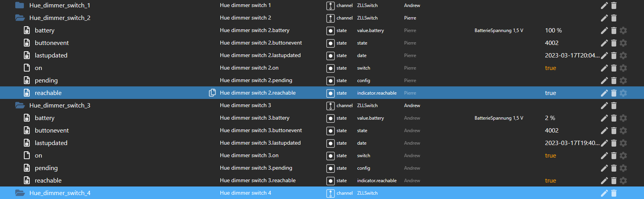The height and width of the screenshot is (199, 644).
Task: Click indicator.reachable role of switch 3.reachable
Action: [377, 181]
